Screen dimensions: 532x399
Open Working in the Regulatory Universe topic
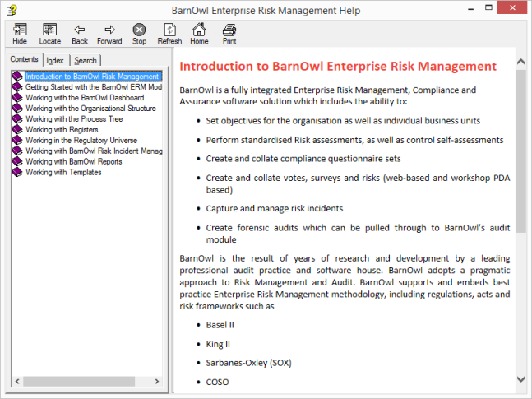point(81,140)
